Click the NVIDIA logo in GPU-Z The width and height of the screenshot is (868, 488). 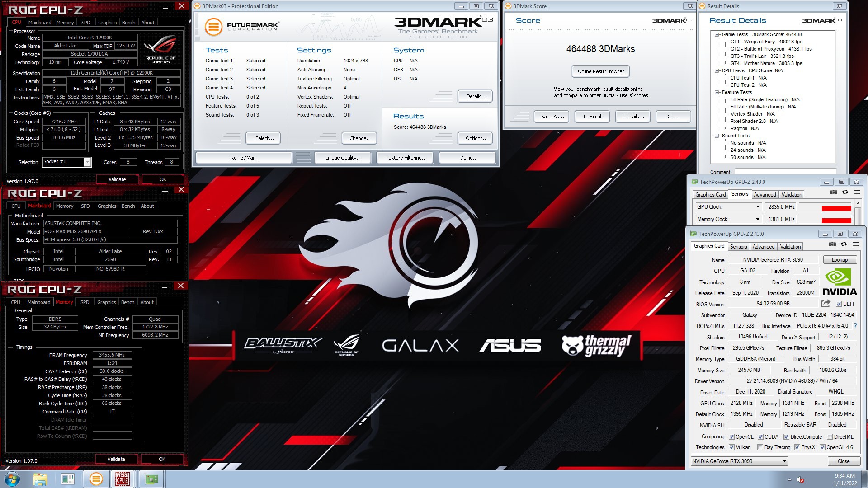point(839,282)
